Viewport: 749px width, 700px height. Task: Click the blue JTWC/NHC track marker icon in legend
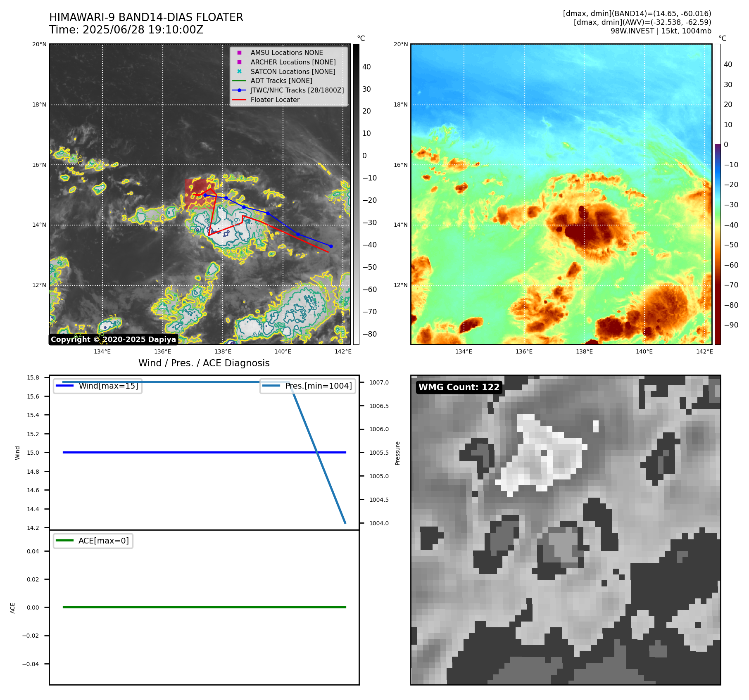(239, 90)
